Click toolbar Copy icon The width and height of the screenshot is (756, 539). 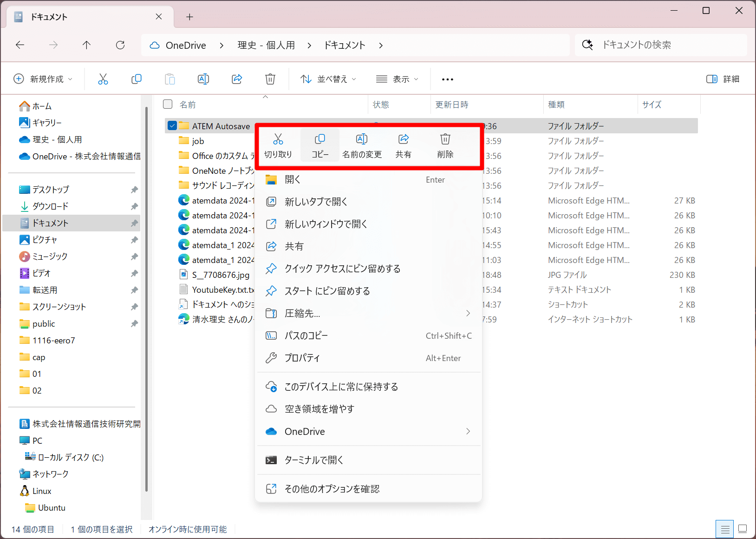(137, 79)
